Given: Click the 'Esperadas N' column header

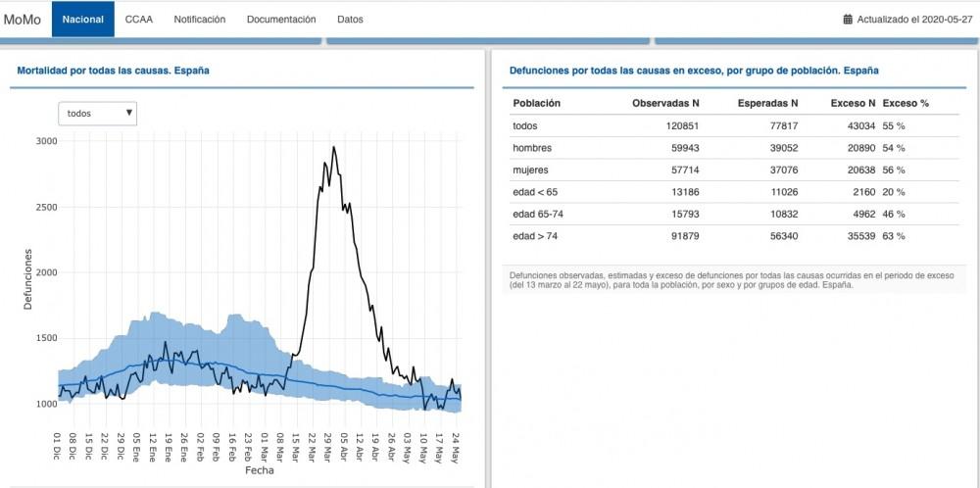Looking at the screenshot, I should (x=767, y=103).
